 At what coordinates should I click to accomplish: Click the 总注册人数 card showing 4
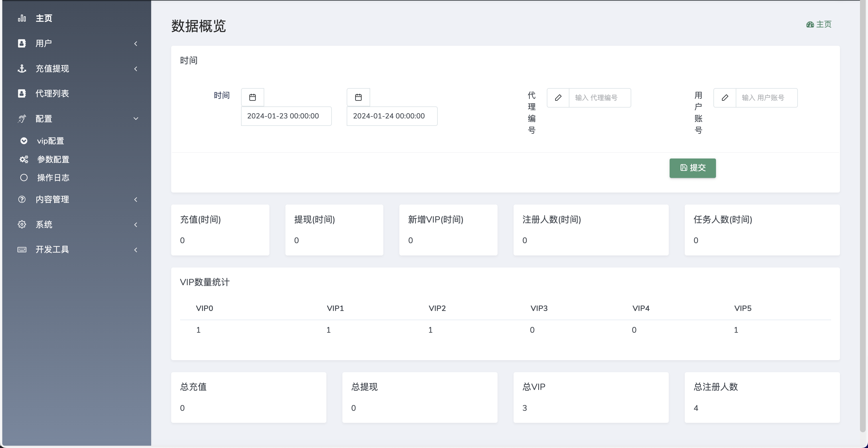tap(762, 397)
